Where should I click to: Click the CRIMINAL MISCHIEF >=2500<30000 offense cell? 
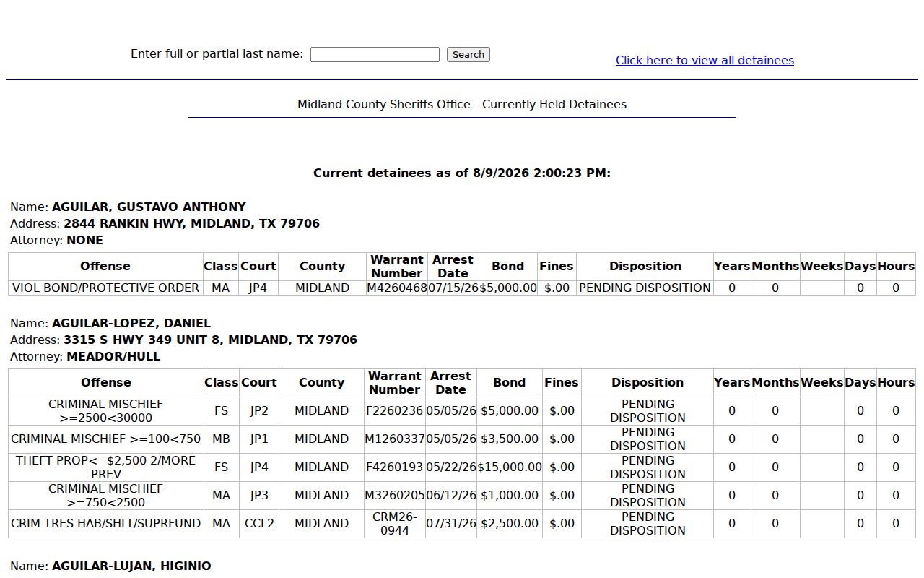coord(105,410)
